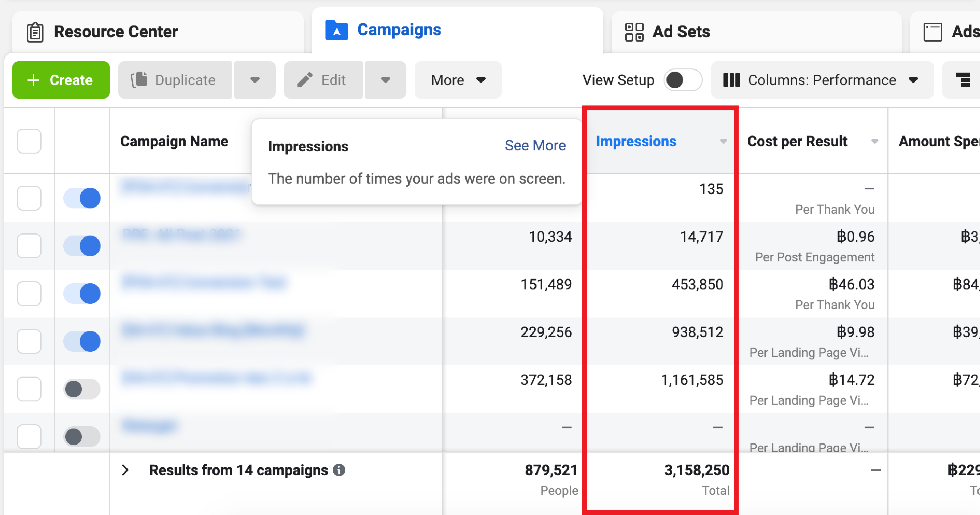Toggle off campaign with 14,717 impressions
Viewport: 980px width, 515px height.
(x=82, y=246)
